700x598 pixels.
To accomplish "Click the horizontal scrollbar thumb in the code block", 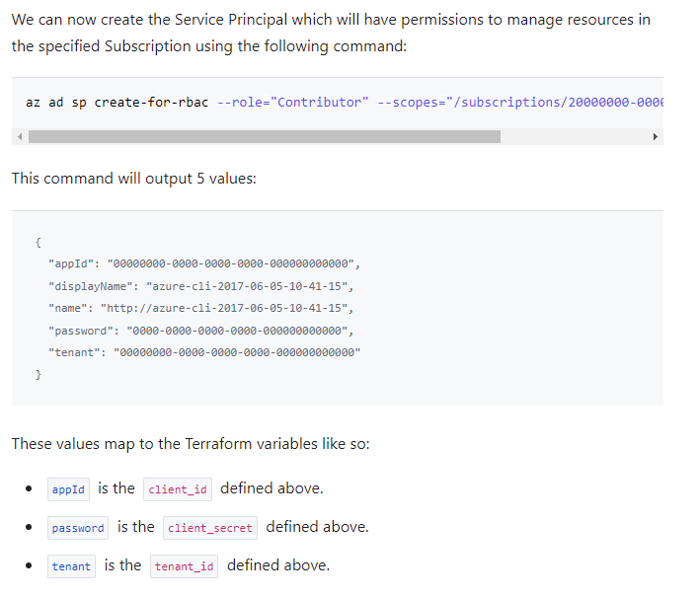I will (265, 136).
